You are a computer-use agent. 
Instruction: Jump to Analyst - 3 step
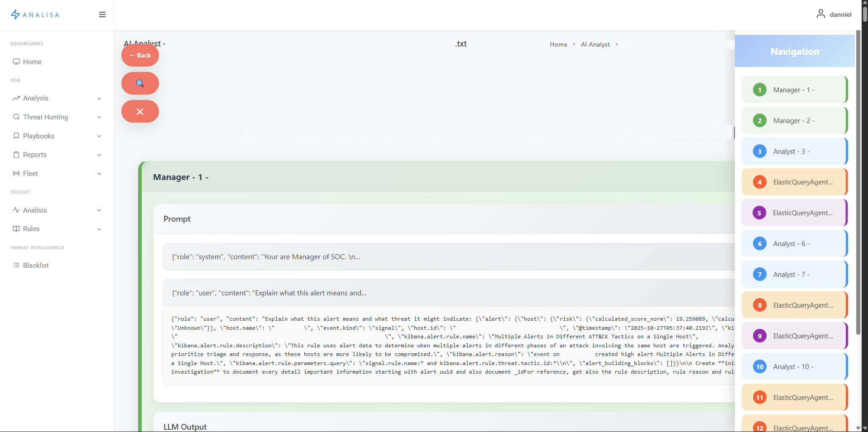[794, 151]
